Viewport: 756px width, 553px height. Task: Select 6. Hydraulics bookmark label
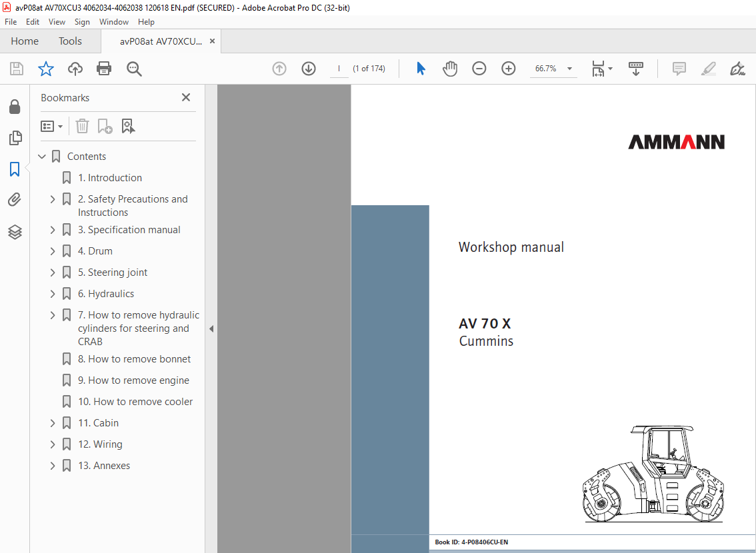coord(106,293)
